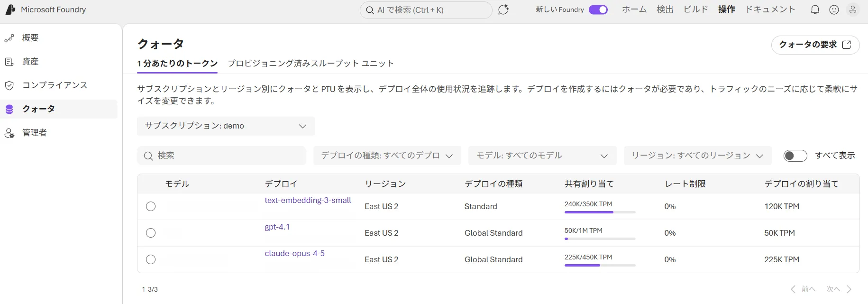Viewport: 868px width, 304px height.
Task: Select the gpt-4.1 row radio button
Action: [151, 233]
